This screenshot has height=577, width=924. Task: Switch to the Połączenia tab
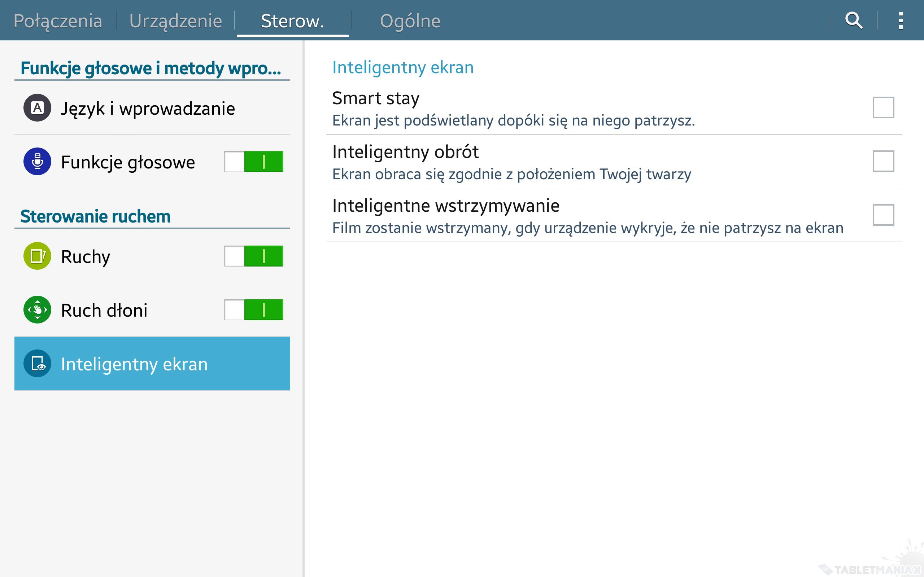(58, 21)
